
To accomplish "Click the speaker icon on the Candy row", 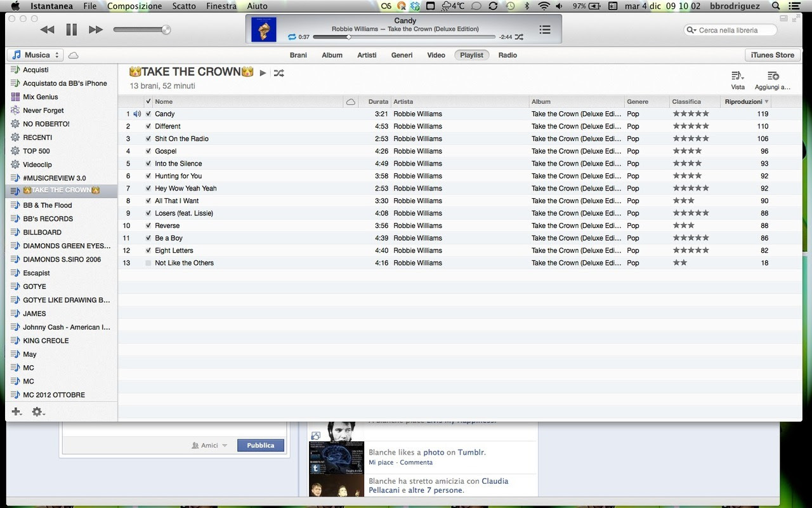I will (x=137, y=114).
